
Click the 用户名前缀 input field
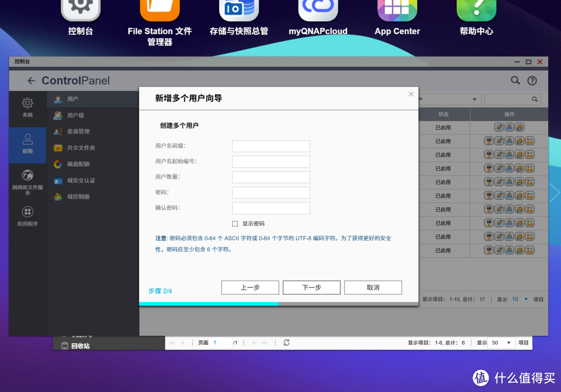coord(271,146)
